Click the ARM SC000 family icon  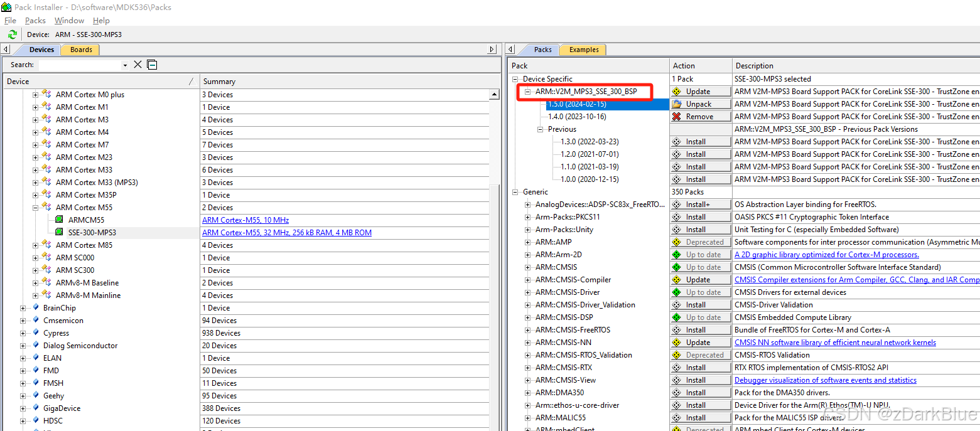pyautogui.click(x=46, y=257)
